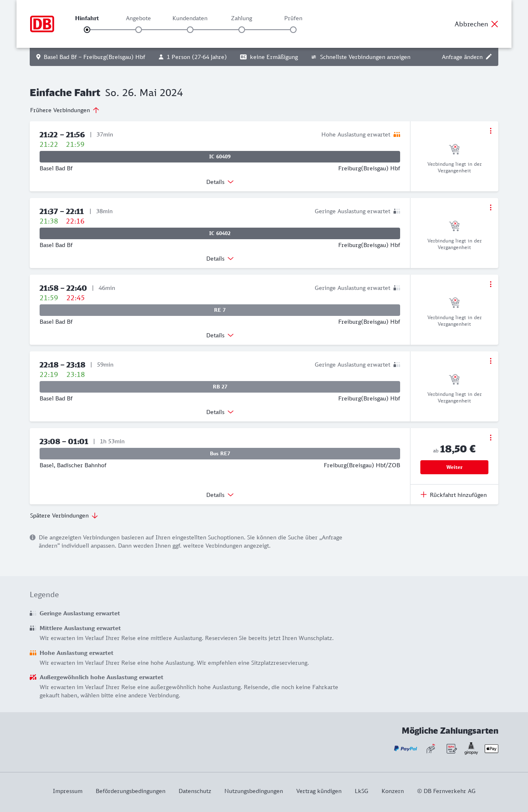Show Frühere Verbindungen

pos(65,110)
